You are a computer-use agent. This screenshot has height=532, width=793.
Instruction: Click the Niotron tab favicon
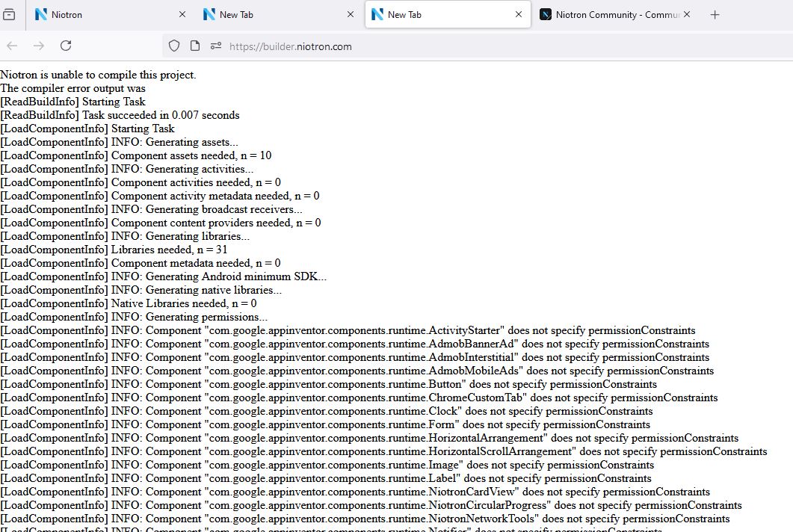coord(41,15)
